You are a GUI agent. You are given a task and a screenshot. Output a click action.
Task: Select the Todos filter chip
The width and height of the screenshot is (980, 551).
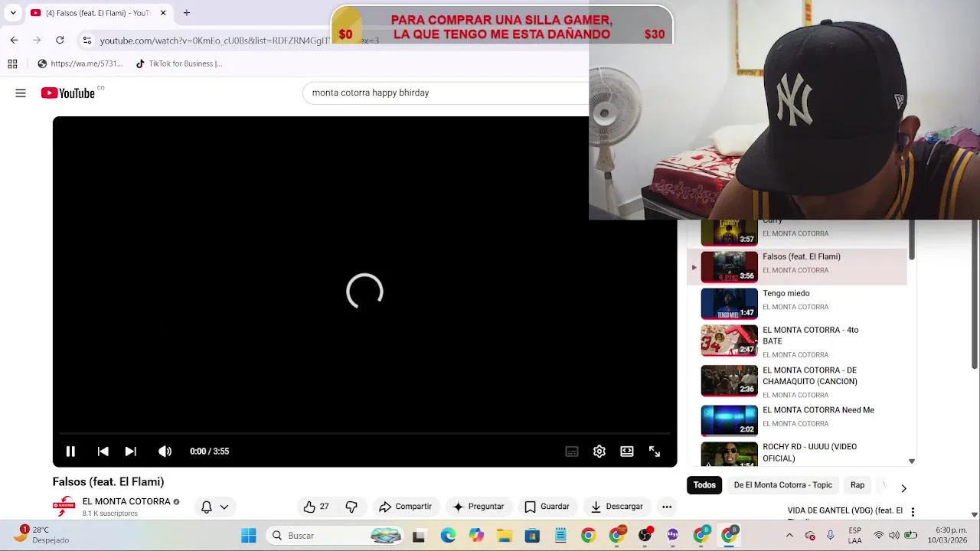(x=704, y=485)
